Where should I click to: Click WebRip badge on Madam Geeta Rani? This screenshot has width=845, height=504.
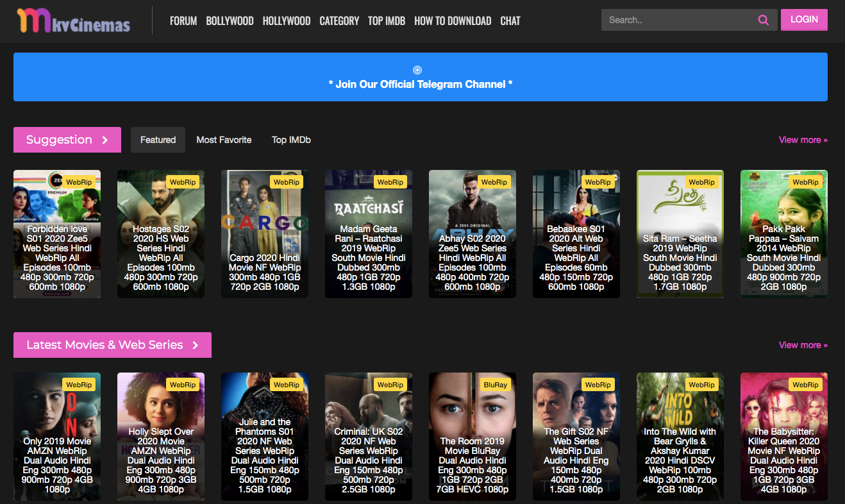tap(390, 182)
